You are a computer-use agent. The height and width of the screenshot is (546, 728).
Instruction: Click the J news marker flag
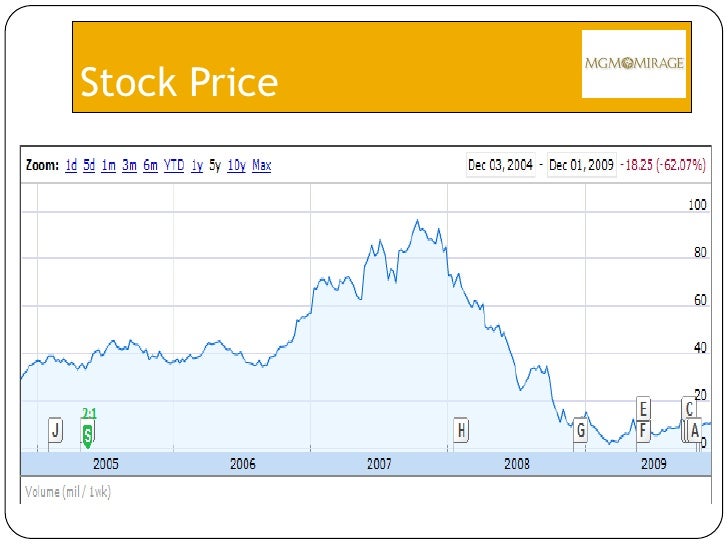56,431
